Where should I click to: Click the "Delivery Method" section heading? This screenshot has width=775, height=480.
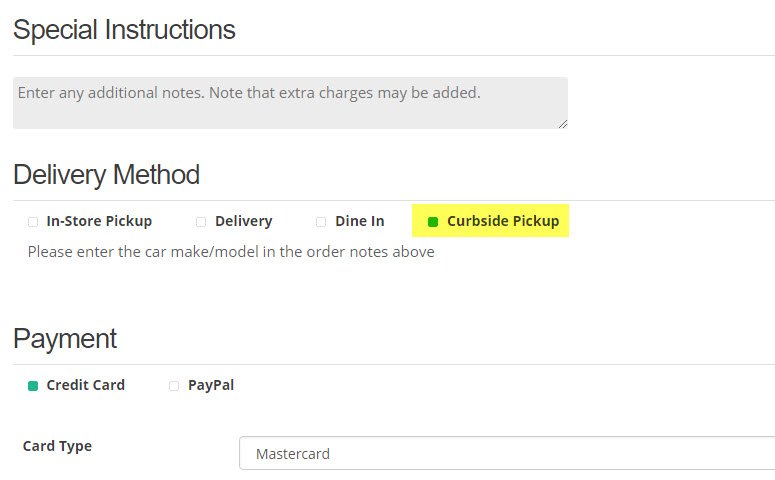tap(106, 175)
